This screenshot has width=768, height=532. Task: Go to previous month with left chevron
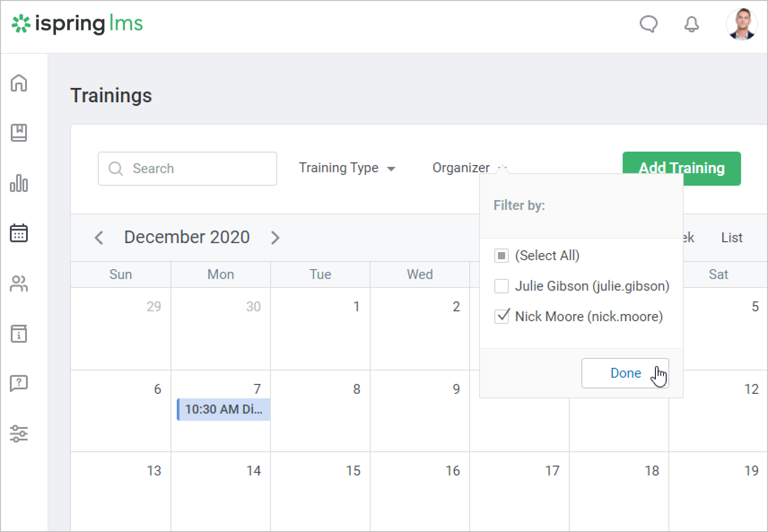99,238
